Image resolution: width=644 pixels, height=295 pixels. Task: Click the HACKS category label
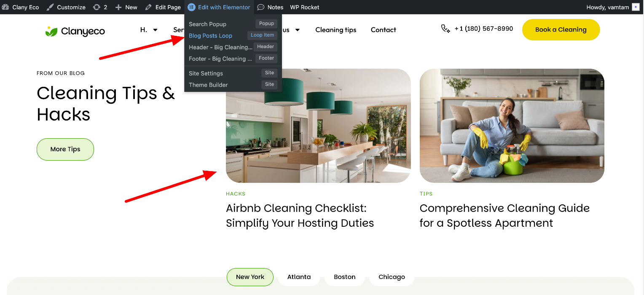[236, 194]
